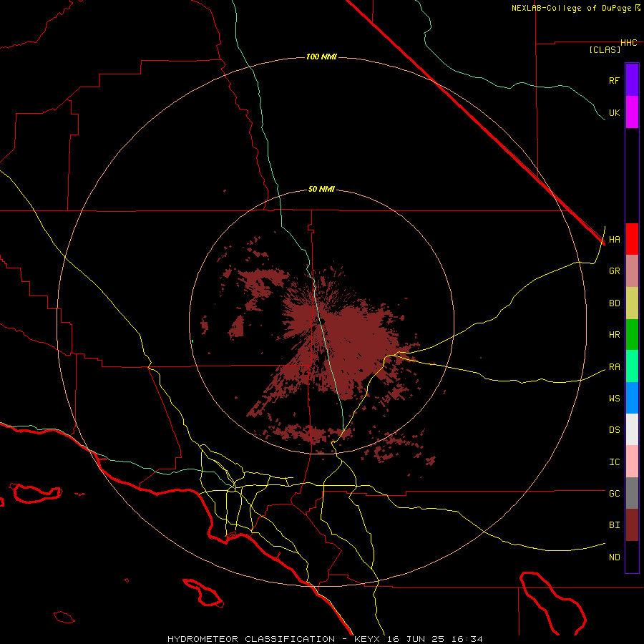Click the Hydrometeor Classification caption text
Image resolution: width=644 pixels, height=644 pixels.
(x=251, y=639)
